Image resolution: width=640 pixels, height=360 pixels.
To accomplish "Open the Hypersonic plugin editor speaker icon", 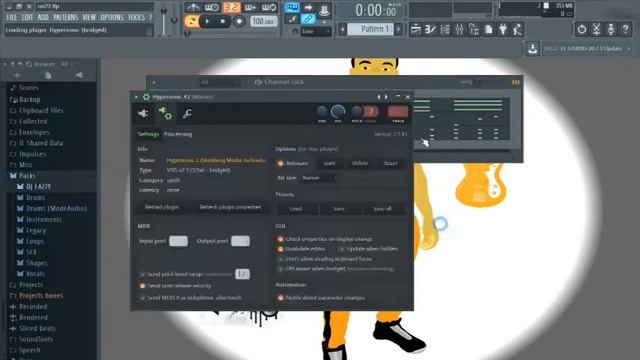I will click(143, 113).
